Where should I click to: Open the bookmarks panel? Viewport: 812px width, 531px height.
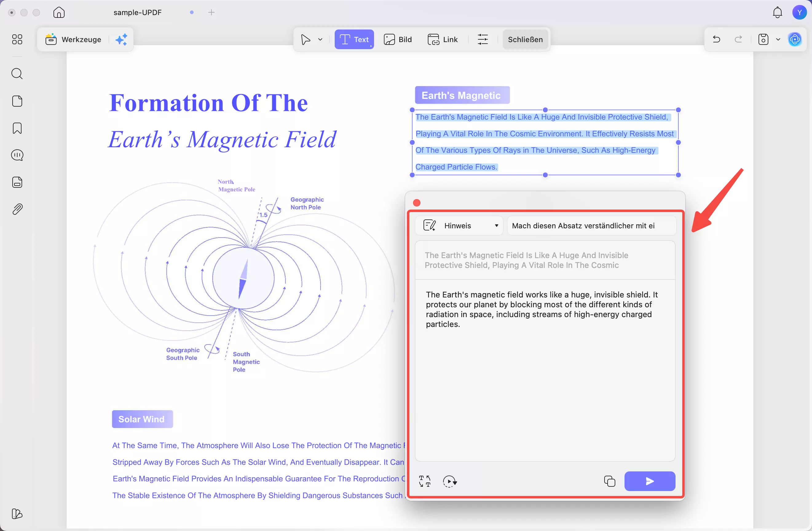tap(17, 128)
